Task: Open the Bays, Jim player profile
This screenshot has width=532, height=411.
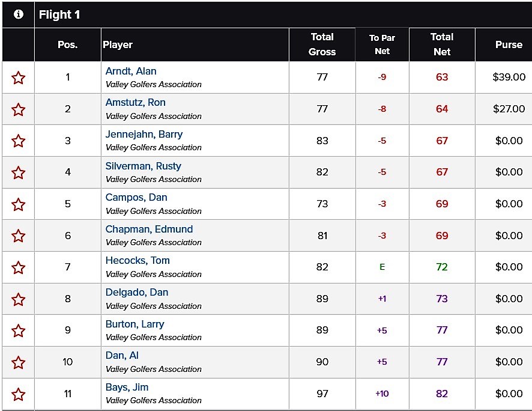Action: (x=127, y=387)
